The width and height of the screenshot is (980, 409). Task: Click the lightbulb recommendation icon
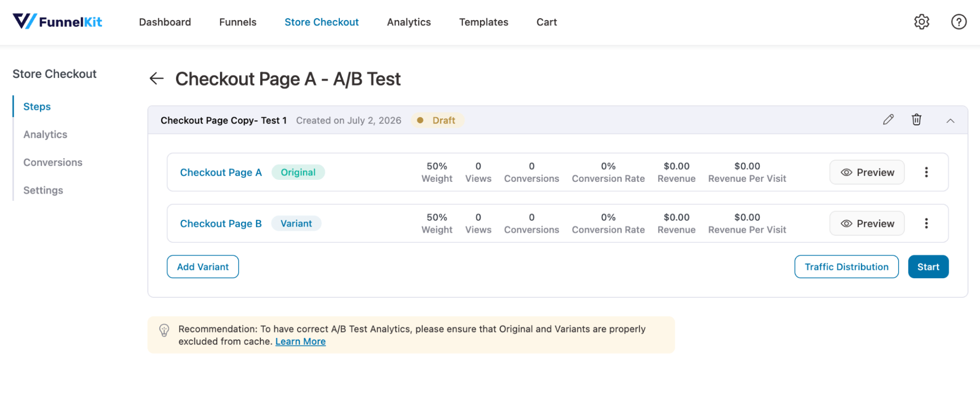coord(164,330)
